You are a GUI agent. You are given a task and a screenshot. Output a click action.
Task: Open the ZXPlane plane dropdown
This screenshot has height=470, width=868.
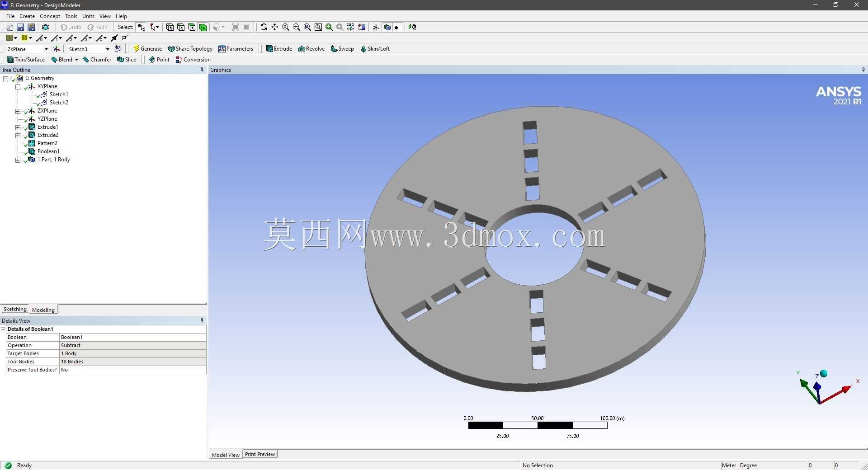(x=46, y=49)
